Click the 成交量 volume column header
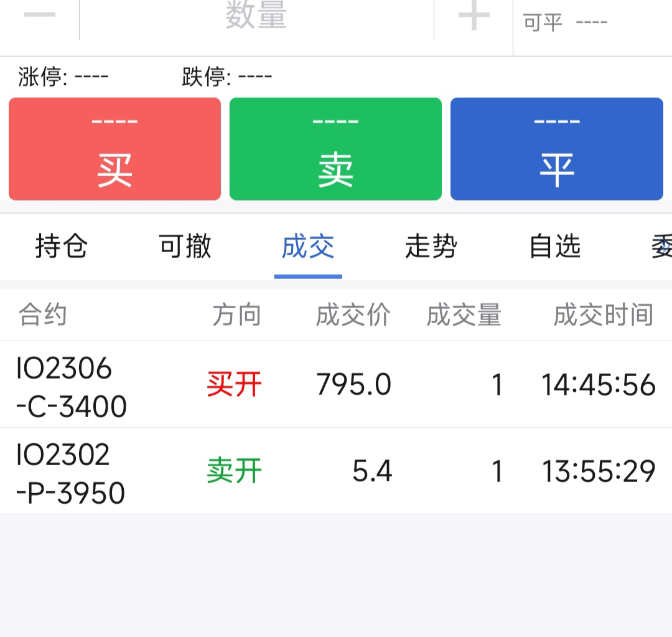The height and width of the screenshot is (637, 672). click(x=464, y=315)
